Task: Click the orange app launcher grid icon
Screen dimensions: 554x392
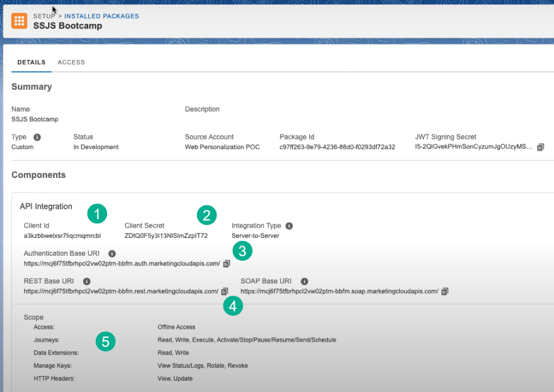Action: coord(19,21)
